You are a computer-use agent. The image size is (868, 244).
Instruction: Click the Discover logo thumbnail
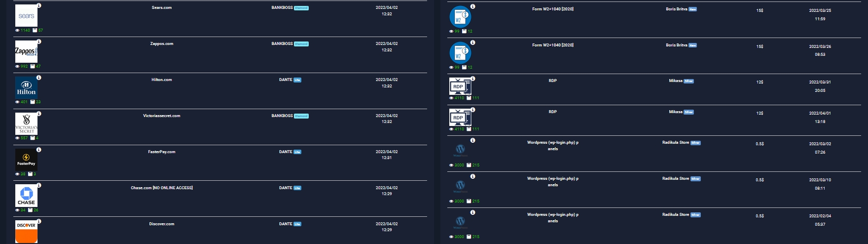click(x=26, y=232)
